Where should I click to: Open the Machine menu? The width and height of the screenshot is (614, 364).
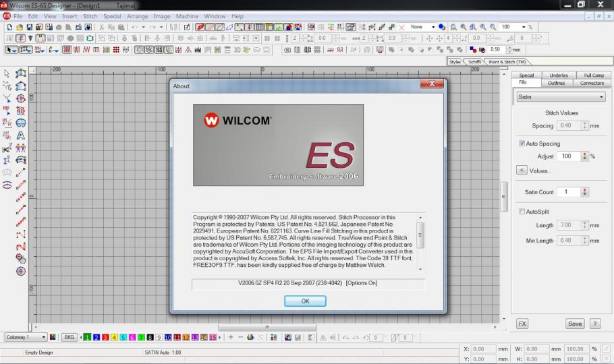pyautogui.click(x=187, y=16)
